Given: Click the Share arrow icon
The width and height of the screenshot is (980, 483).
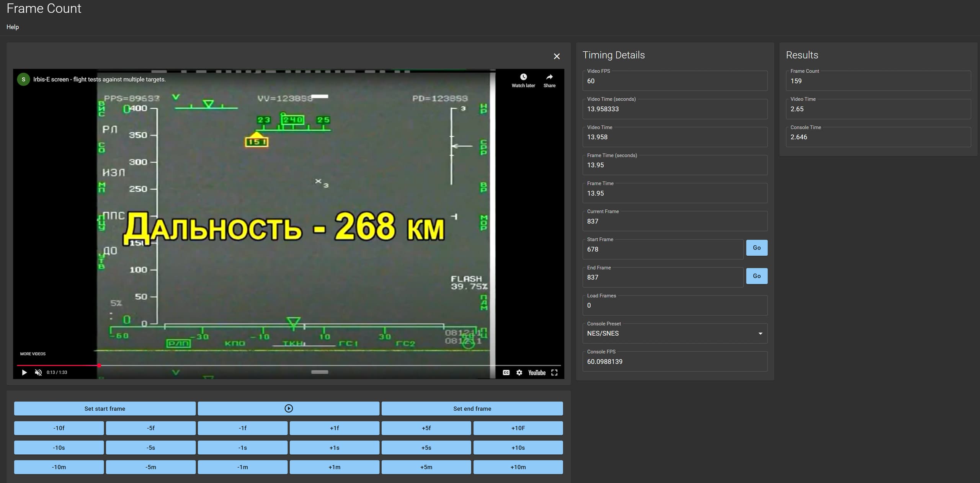Looking at the screenshot, I should pyautogui.click(x=549, y=77).
